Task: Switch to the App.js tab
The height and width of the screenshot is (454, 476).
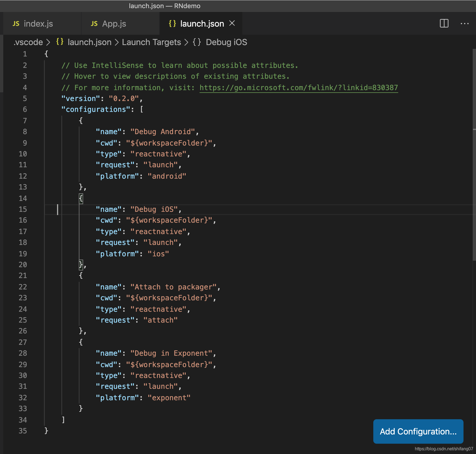Action: [x=120, y=24]
